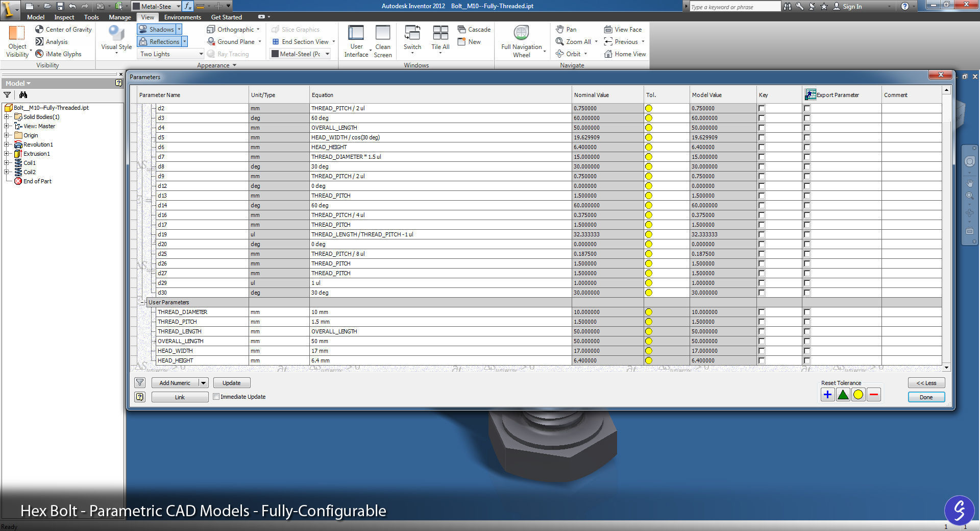Viewport: 980px width, 531px height.
Task: Open Parameters dialog help button
Action: pos(140,397)
